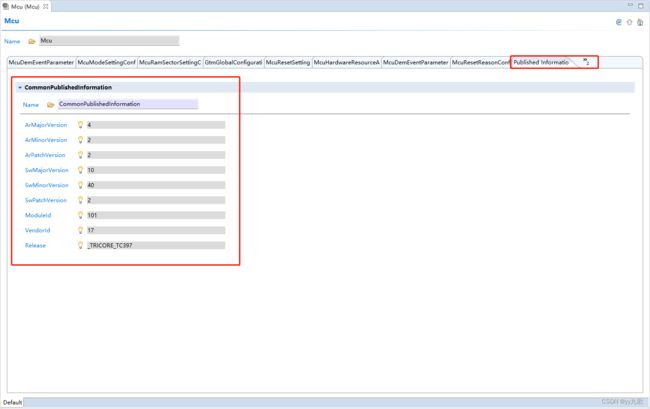Screen dimensions: 650x409
Task: Click the folder icon beside Mcu name field
Action: (32, 41)
